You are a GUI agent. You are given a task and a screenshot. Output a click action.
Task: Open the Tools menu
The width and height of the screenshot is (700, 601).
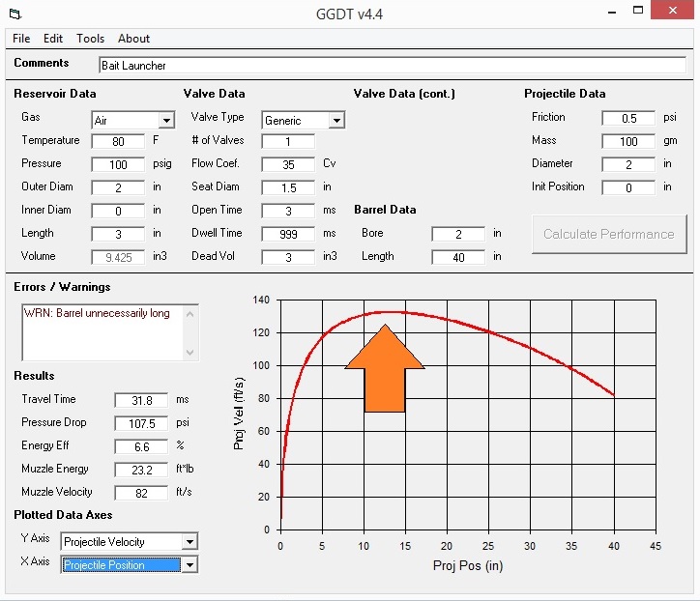pyautogui.click(x=91, y=39)
